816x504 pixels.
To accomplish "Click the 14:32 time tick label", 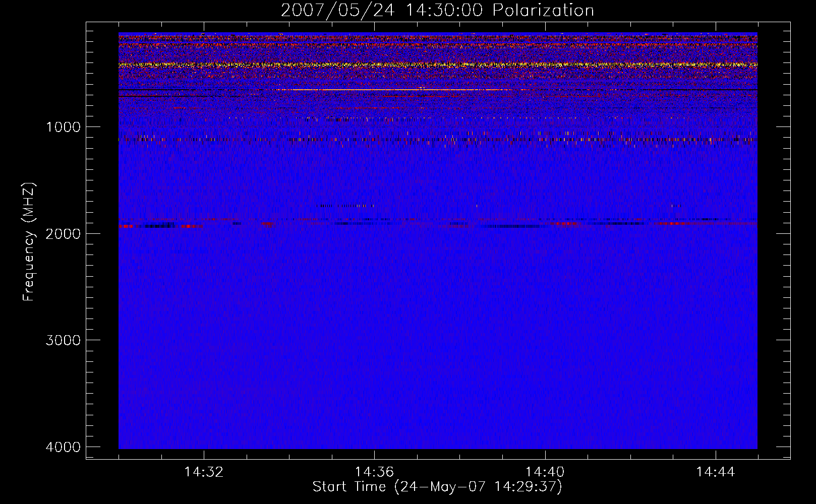I will 204,472.
